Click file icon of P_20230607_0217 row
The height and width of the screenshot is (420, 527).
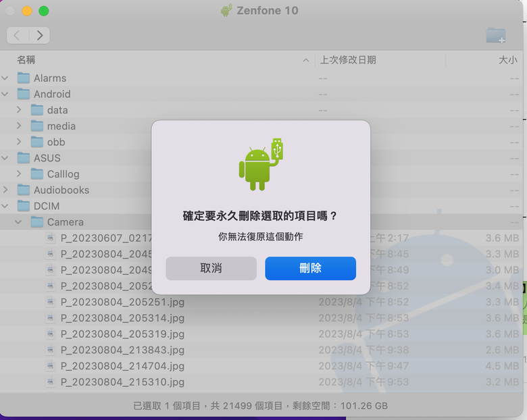[x=51, y=238]
